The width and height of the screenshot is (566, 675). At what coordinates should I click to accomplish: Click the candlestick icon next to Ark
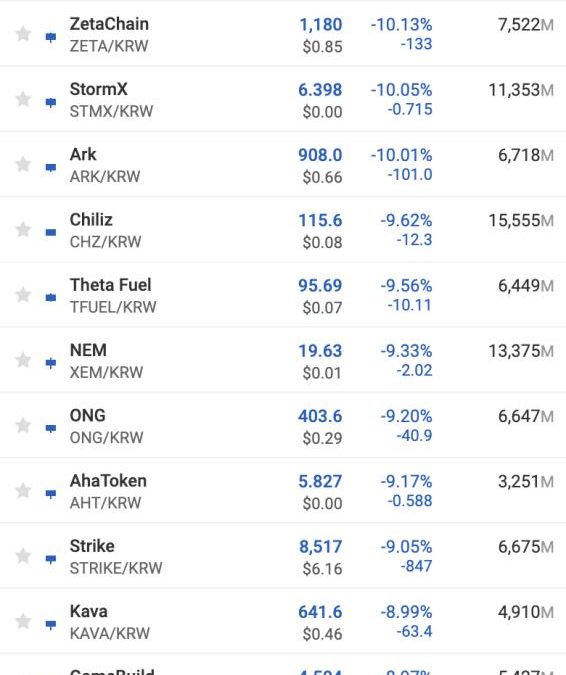[x=51, y=167]
